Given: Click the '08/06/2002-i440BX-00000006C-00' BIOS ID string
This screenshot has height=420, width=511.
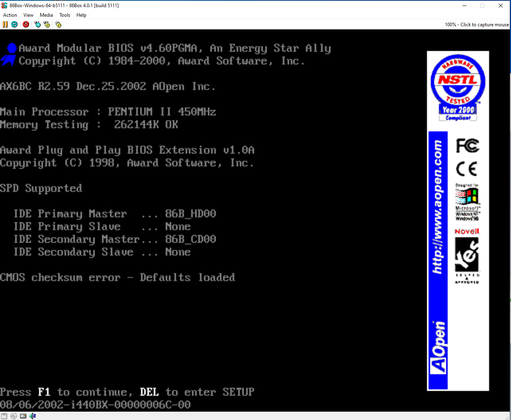Looking at the screenshot, I should [95, 405].
